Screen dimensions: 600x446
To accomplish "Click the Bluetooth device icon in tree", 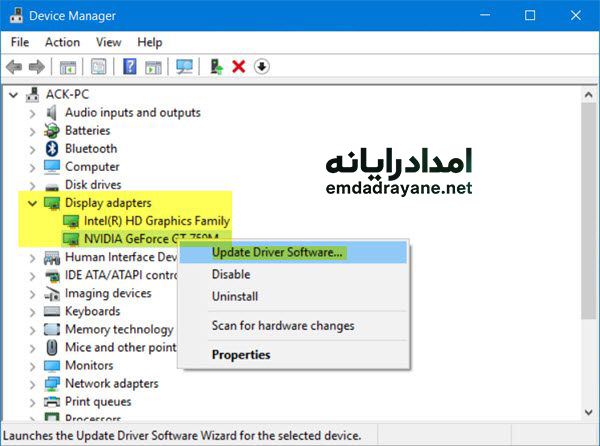I will pyautogui.click(x=52, y=149).
